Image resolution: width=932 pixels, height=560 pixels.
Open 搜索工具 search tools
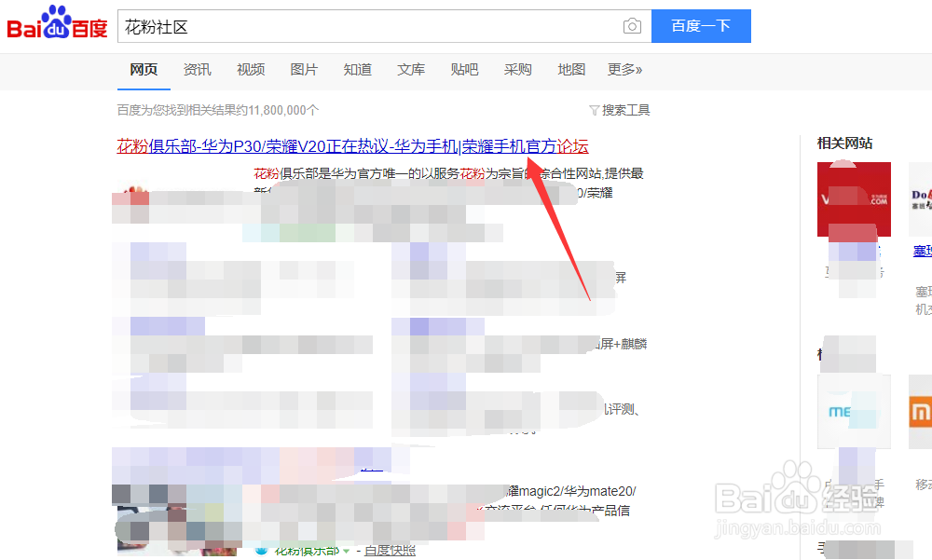[x=626, y=111]
